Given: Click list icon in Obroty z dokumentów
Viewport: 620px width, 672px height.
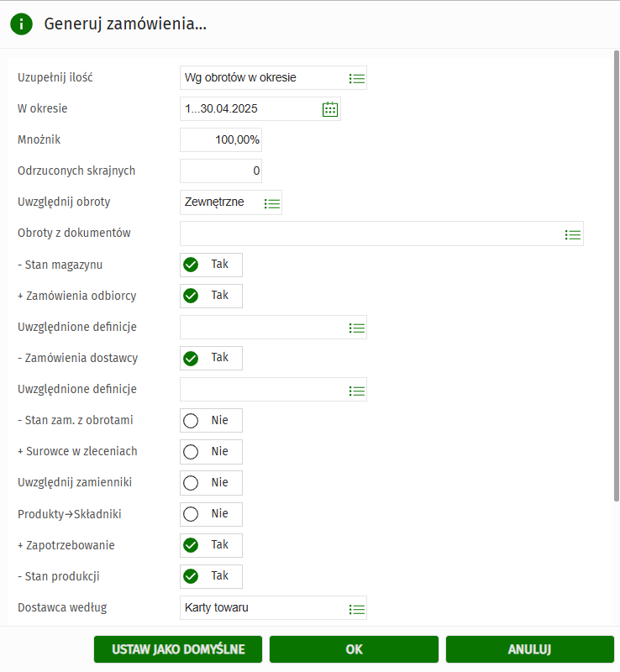Looking at the screenshot, I should [x=573, y=234].
